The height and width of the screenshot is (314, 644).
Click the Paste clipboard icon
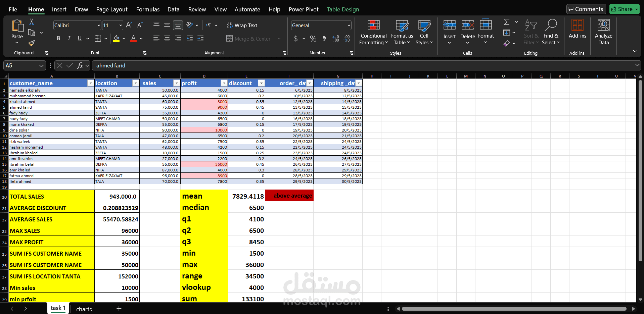pos(17,26)
